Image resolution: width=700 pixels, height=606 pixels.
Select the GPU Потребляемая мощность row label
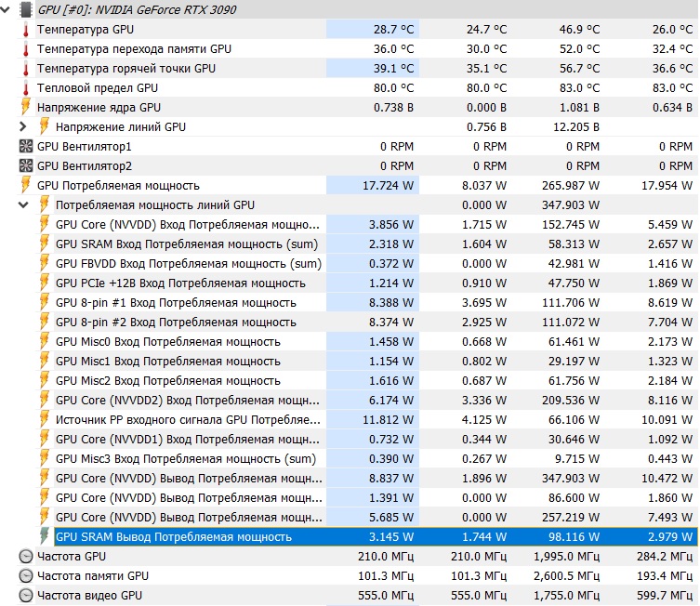click(118, 186)
